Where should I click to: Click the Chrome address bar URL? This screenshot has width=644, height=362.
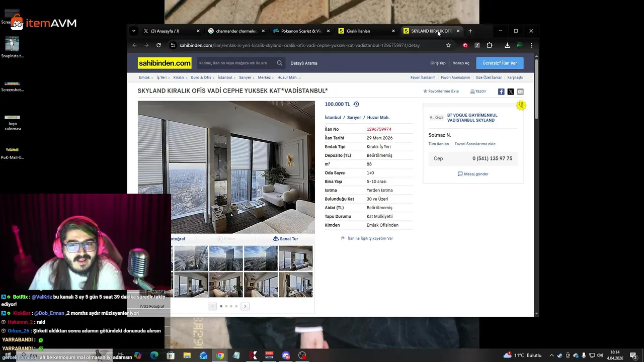click(299, 45)
